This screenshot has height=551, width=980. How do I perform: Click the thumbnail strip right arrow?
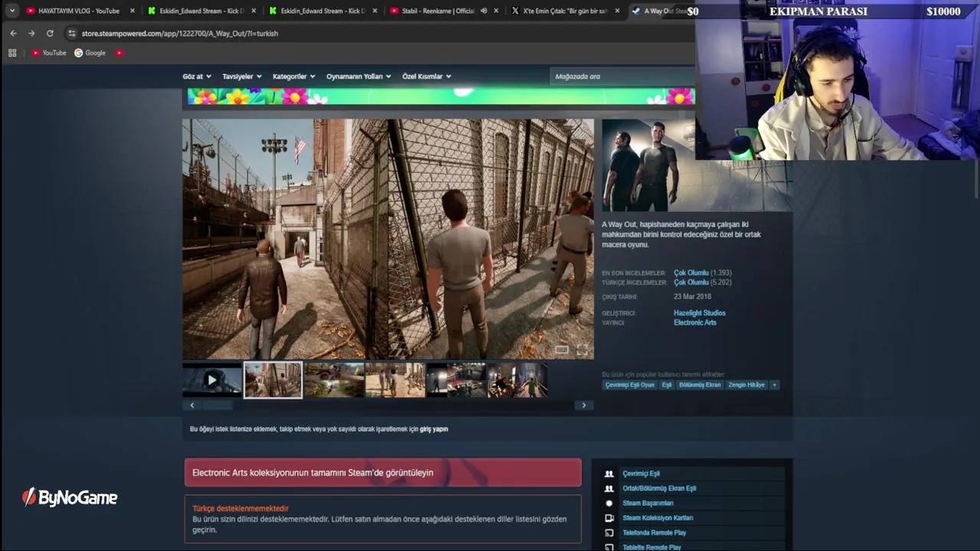(x=584, y=406)
